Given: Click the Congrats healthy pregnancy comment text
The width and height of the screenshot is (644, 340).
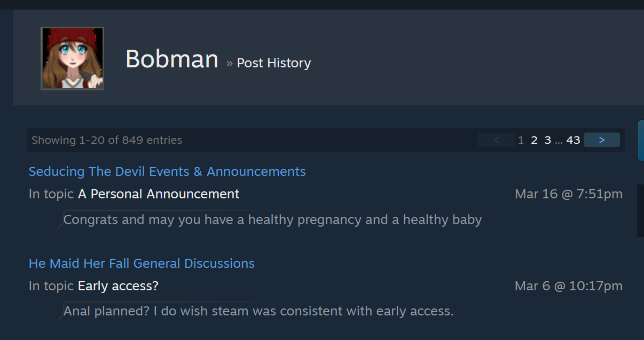Looking at the screenshot, I should tap(272, 220).
